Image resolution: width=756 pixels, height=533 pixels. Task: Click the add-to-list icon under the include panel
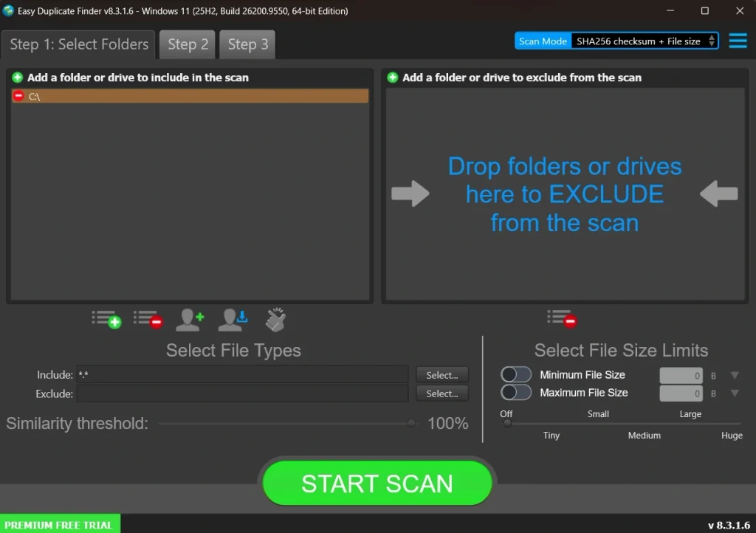(x=106, y=320)
